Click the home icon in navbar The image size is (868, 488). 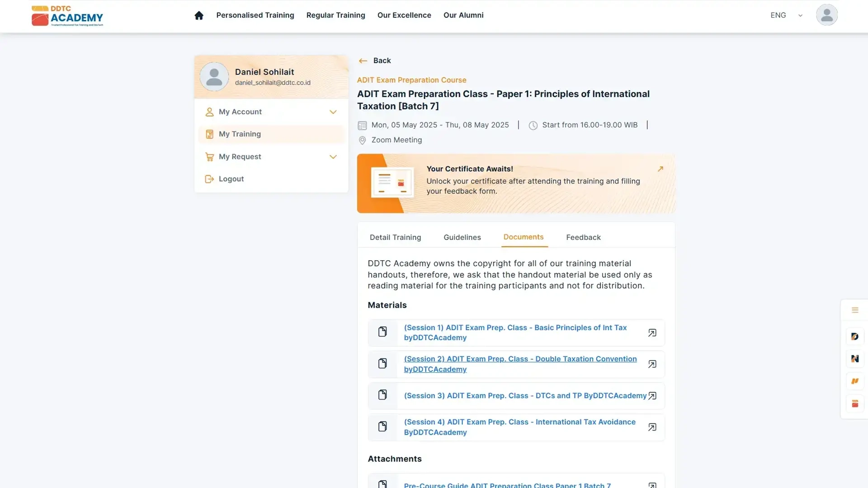199,15
